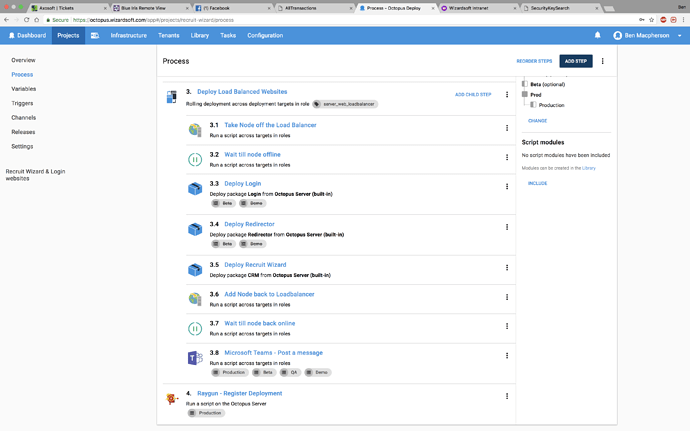This screenshot has width=690, height=431.
Task: Click the Microsoft Teams step icon
Action: click(195, 358)
